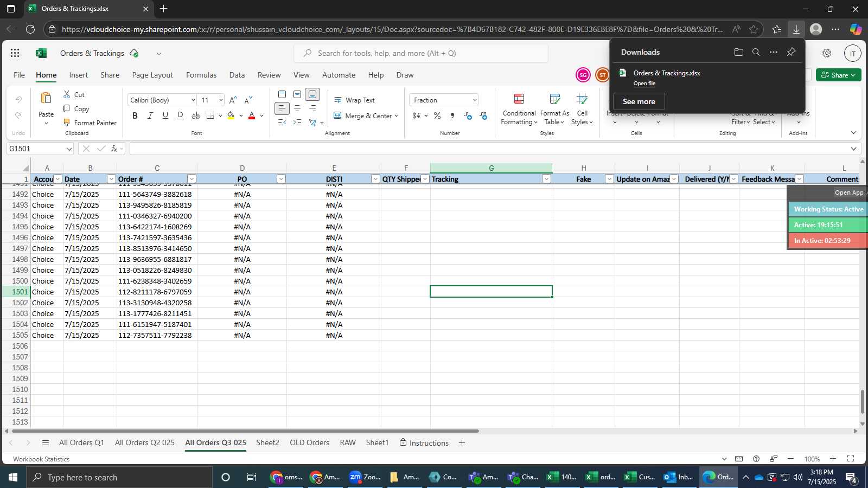This screenshot has height=488, width=868.
Task: Click the Open file link
Action: [x=644, y=84]
